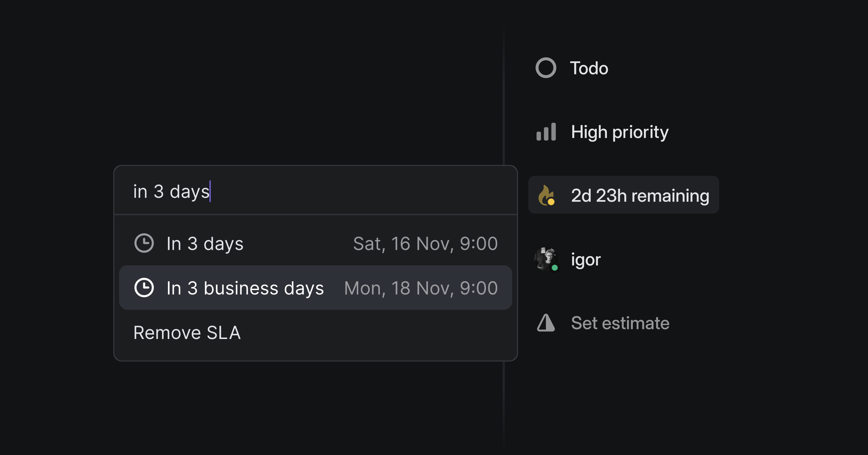The image size is (868, 455).
Task: Open the Todo status circle icon
Action: click(x=546, y=68)
